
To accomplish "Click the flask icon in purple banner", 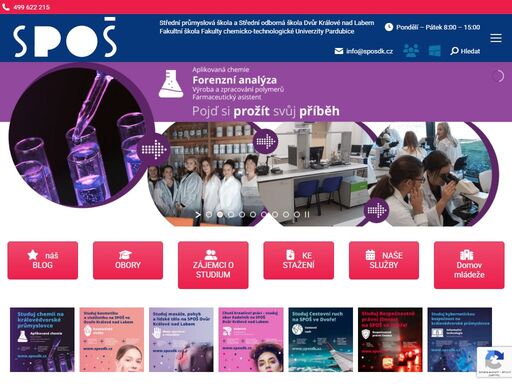I will 171,84.
